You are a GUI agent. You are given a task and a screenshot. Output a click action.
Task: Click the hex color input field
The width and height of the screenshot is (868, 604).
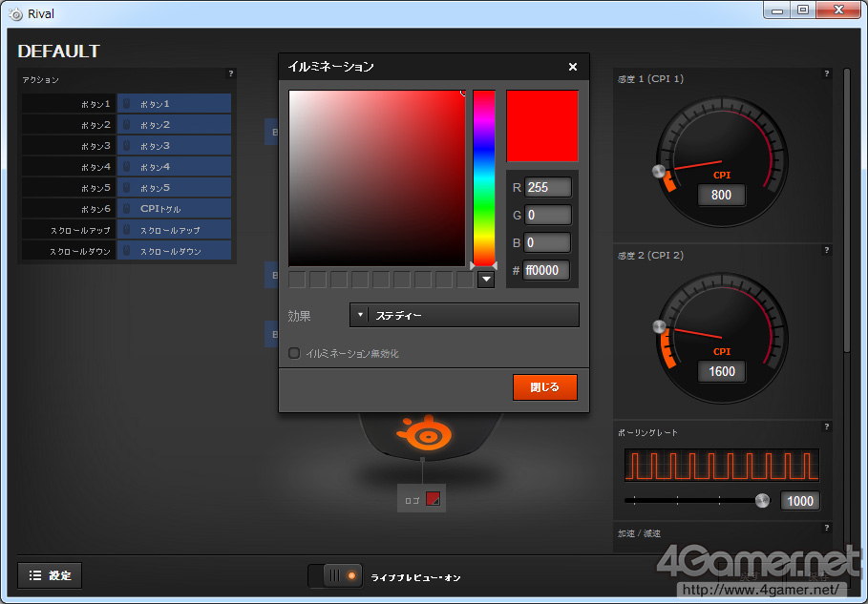click(546, 270)
